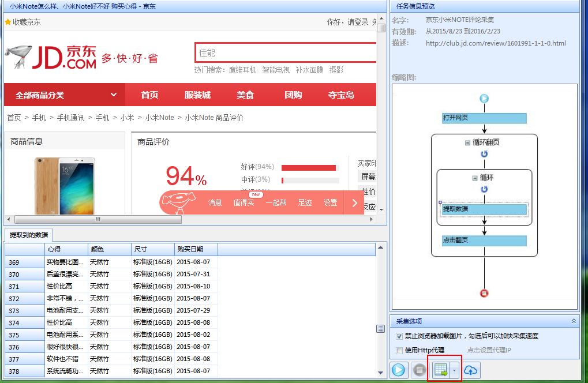Click the inner 循环 loop arrow icon

(x=484, y=189)
